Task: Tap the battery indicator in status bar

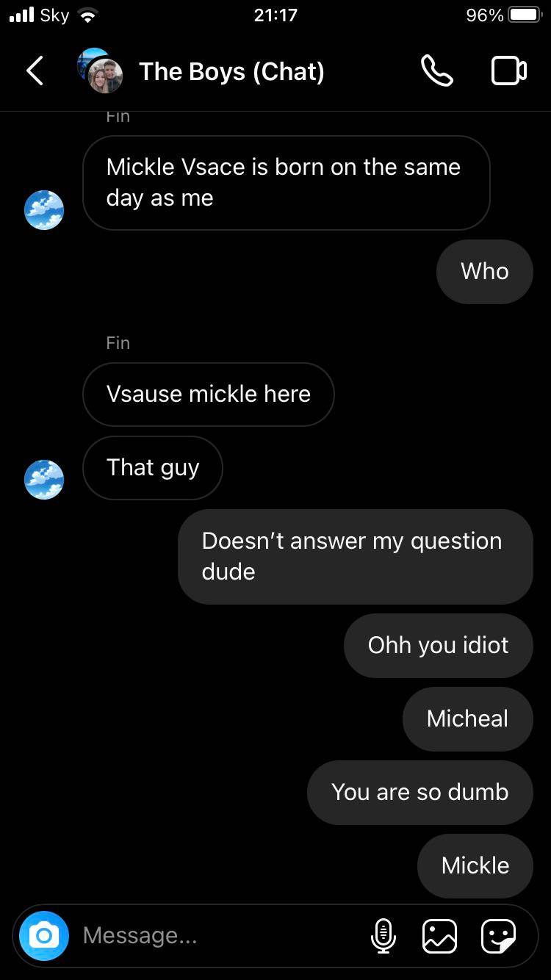Action: pos(525,15)
